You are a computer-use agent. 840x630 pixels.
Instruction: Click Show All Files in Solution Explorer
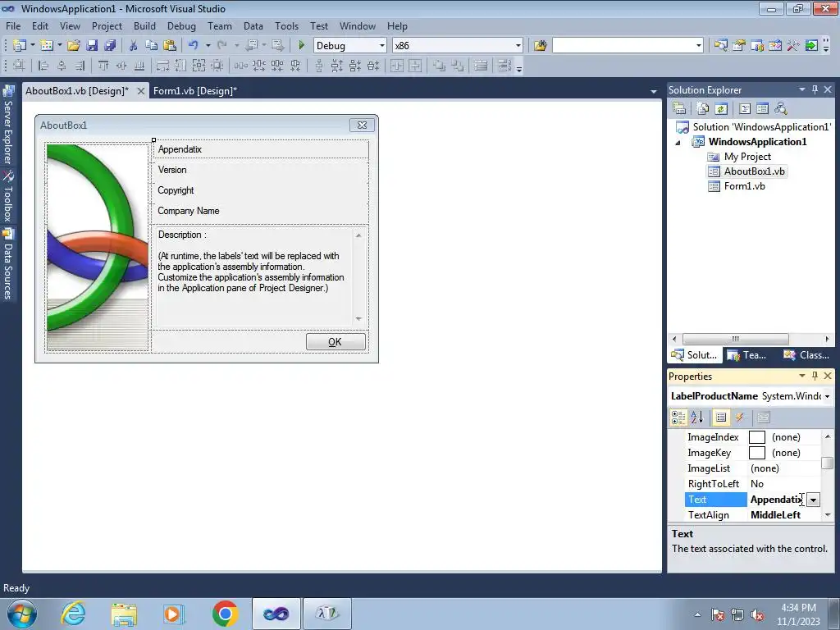tap(703, 108)
